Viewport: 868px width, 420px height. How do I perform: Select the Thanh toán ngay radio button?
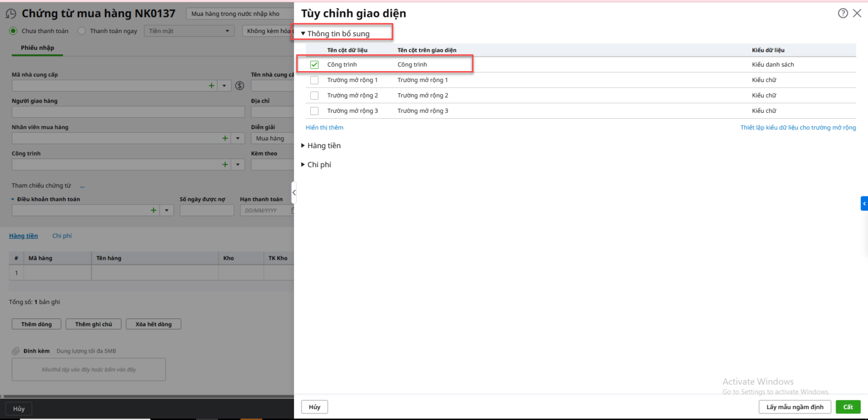coord(82,31)
